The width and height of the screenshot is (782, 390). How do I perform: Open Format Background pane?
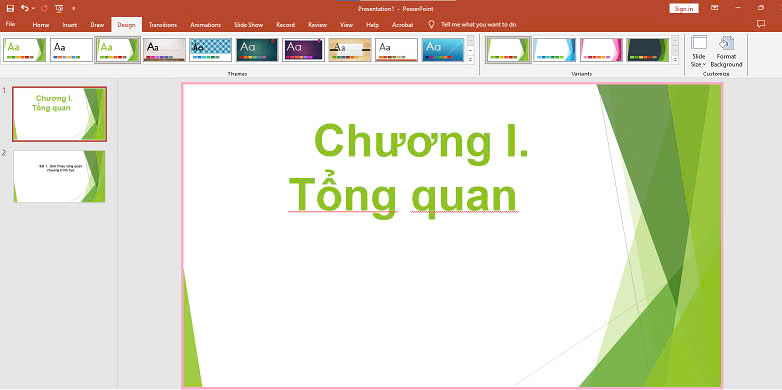tap(726, 52)
